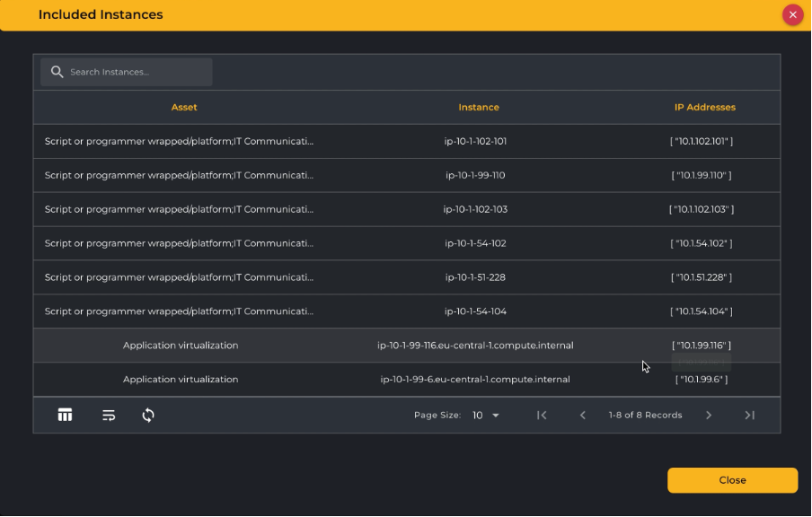Click the columns layout icon
The height and width of the screenshot is (517, 812).
65,415
